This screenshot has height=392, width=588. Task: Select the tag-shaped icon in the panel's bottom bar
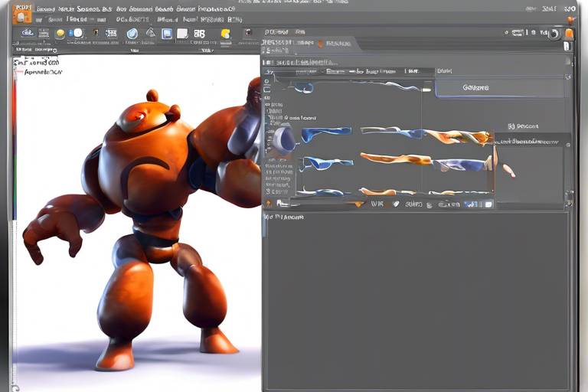396,204
